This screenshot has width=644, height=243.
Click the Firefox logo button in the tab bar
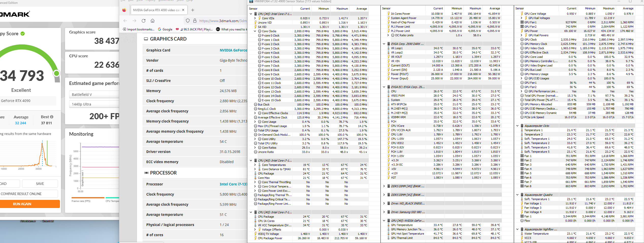(124, 10)
